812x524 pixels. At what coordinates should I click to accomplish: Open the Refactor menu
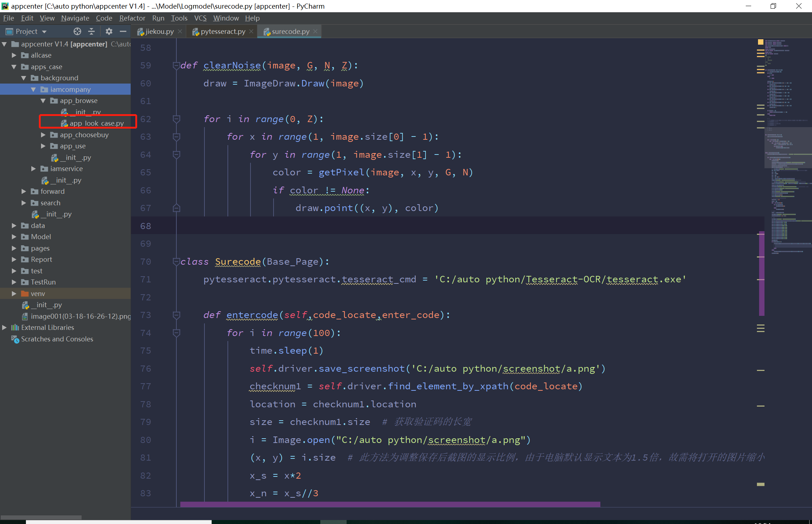coord(132,18)
